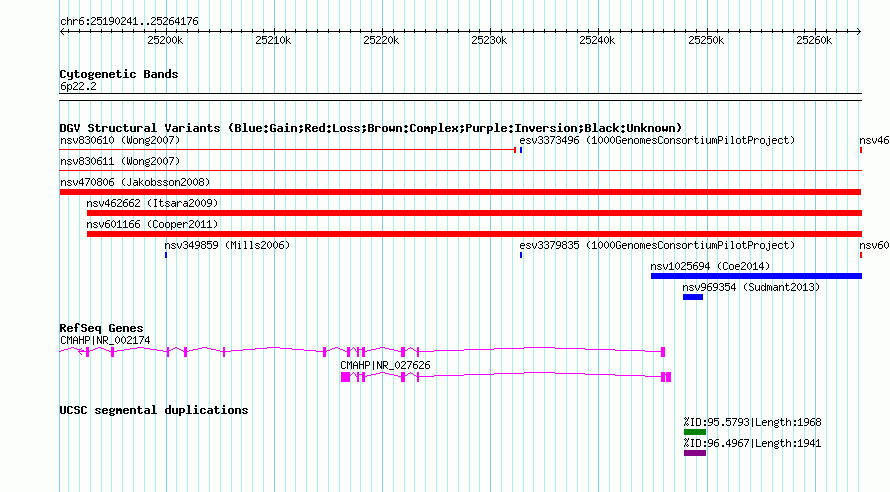This screenshot has height=492, width=890.
Task: Click the CMAHP|NR_027626 gene model track
Action: point(506,377)
